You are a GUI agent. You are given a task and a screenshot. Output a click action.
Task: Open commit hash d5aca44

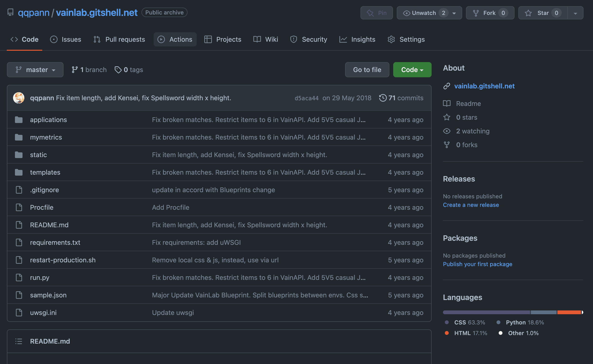[x=306, y=98]
